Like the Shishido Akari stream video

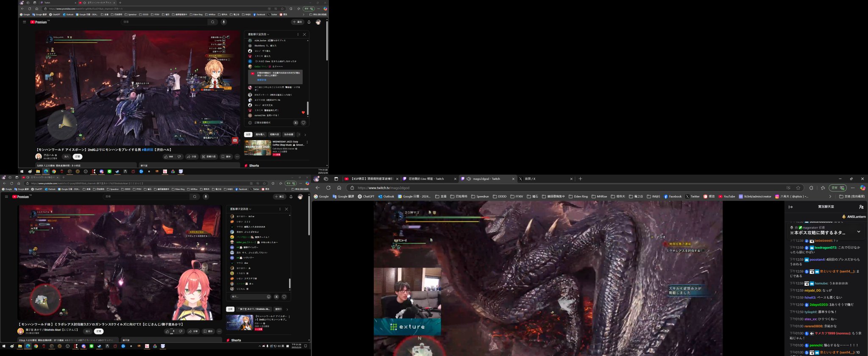(170, 331)
